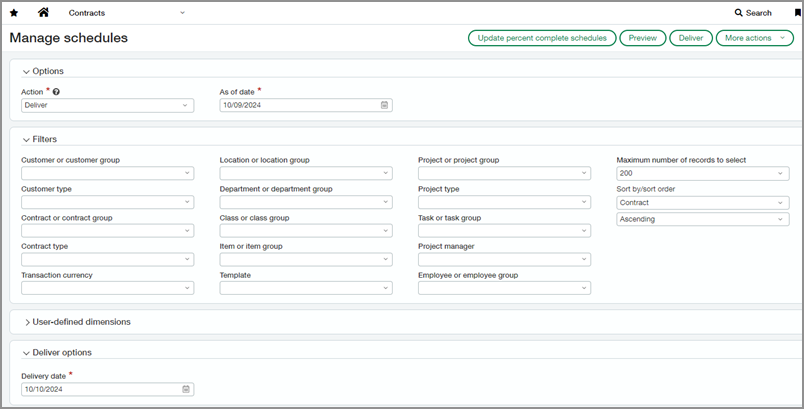
Task: Click the As of date input field
Action: [299, 105]
